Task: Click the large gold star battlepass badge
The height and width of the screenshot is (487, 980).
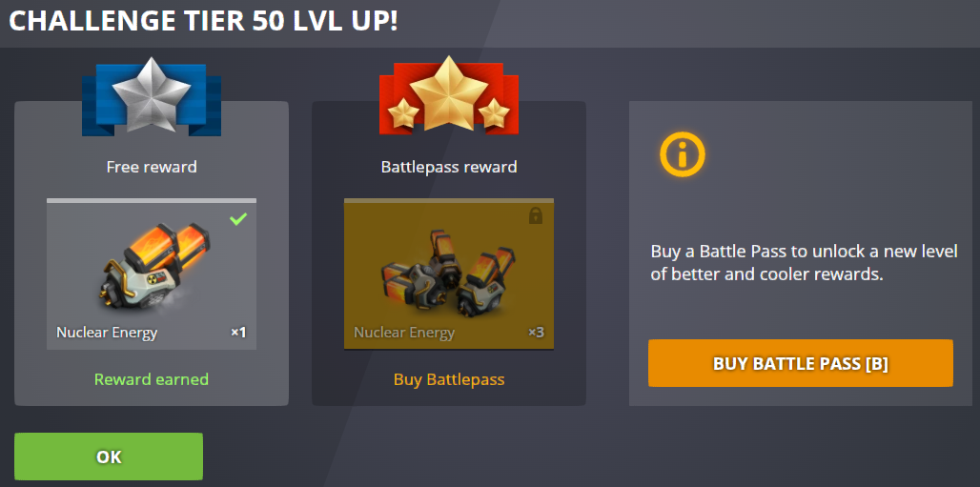Action: click(449, 93)
